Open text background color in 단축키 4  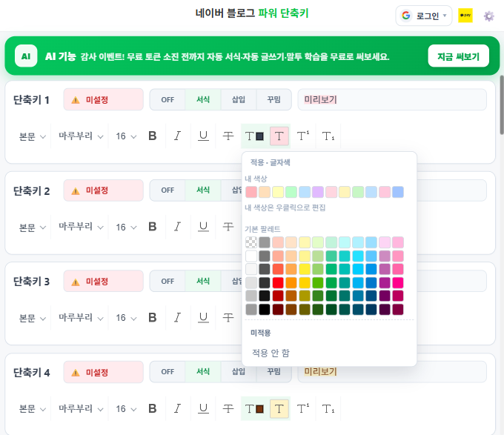click(279, 408)
